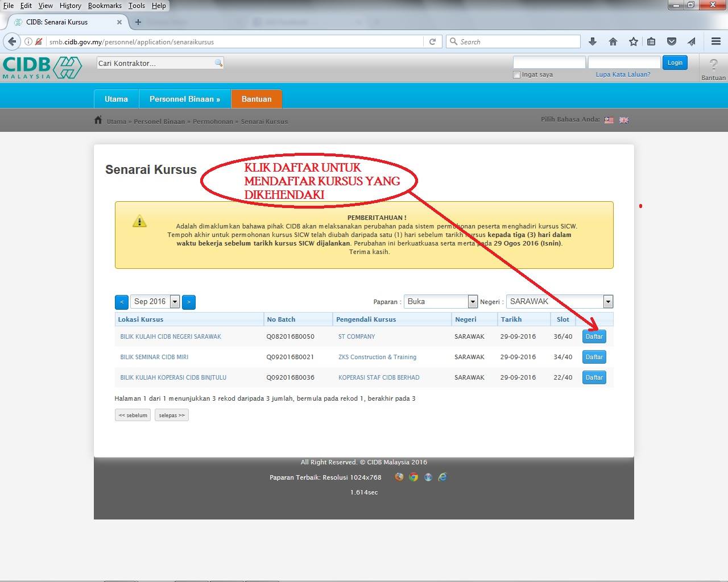Click Daftar for ZKS Construction & Training course
The image size is (728, 582).
594,357
